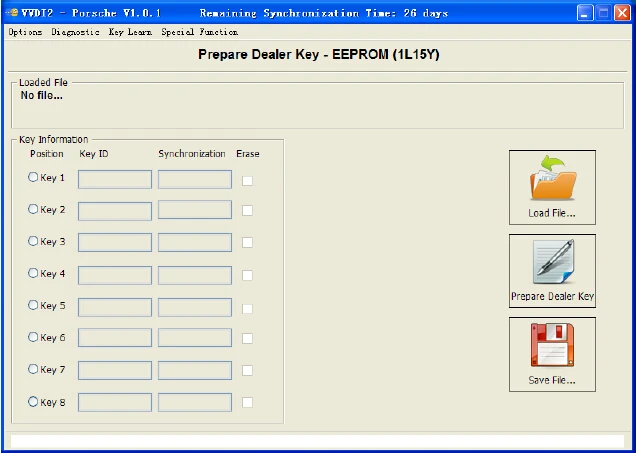Image resolution: width=636 pixels, height=453 pixels.
Task: Close the VVDI2 Porsche window
Action: tap(622, 13)
